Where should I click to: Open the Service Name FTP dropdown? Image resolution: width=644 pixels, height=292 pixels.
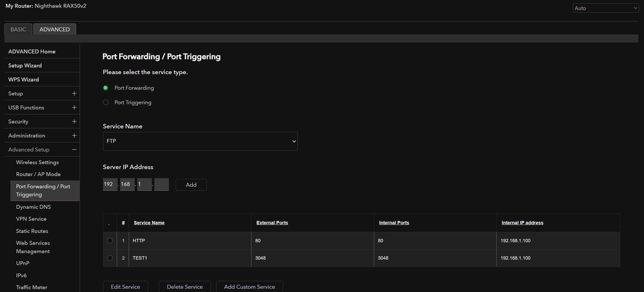pyautogui.click(x=200, y=141)
